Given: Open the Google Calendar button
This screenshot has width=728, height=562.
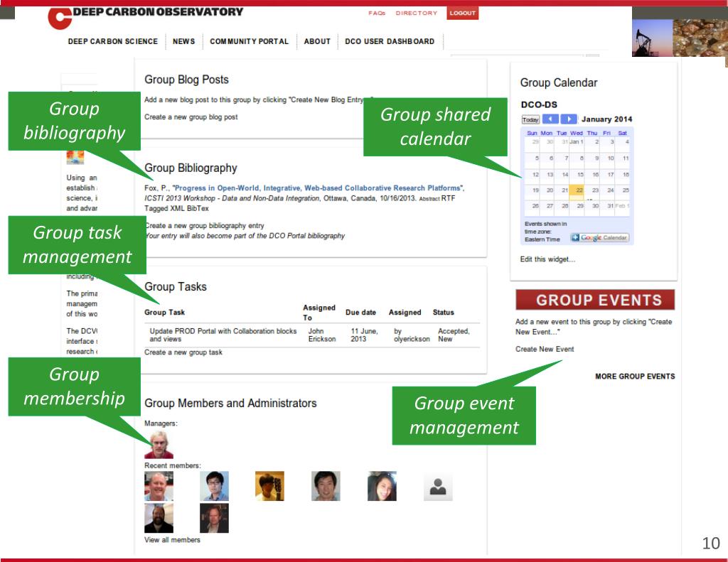Looking at the screenshot, I should click(x=600, y=237).
